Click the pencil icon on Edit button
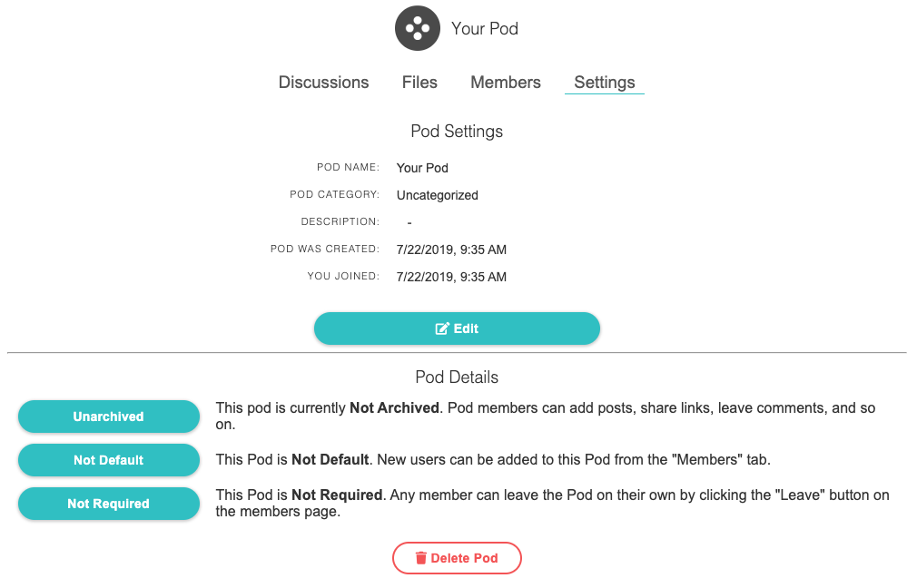 [442, 328]
